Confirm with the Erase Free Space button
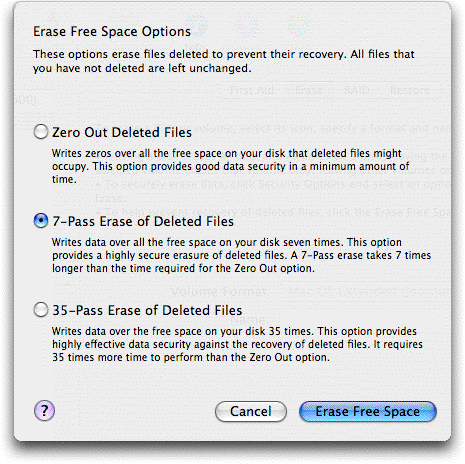 tap(368, 411)
